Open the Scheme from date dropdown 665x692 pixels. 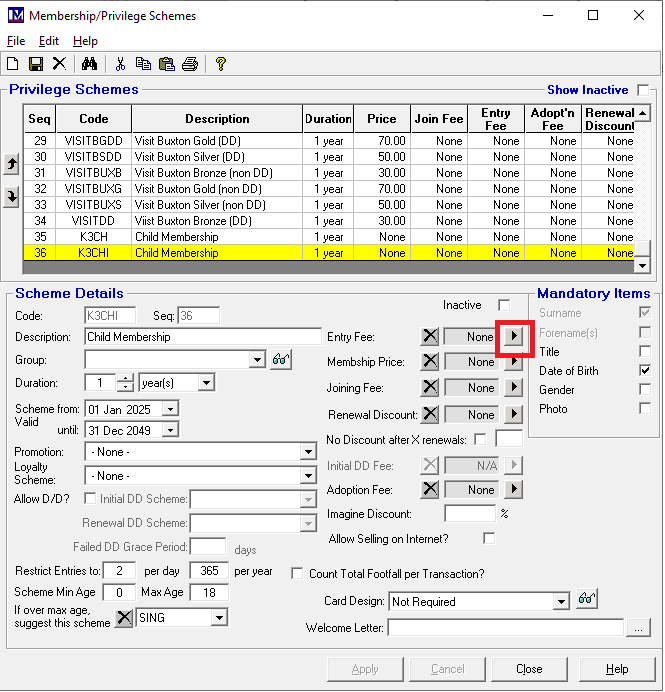coord(170,409)
